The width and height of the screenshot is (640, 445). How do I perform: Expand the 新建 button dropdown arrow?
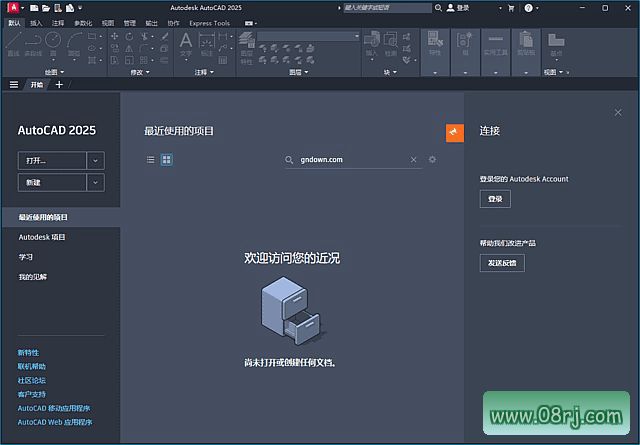95,182
